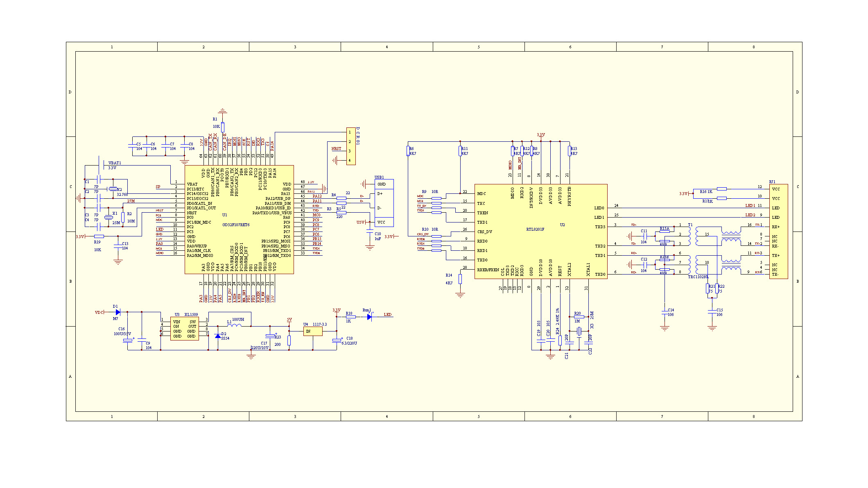This screenshot has width=868, height=488.
Task: Click the LED net label after Run1
Action: [387, 314]
